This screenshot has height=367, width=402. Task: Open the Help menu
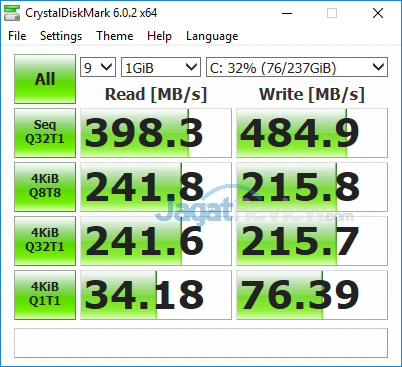pyautogui.click(x=159, y=36)
